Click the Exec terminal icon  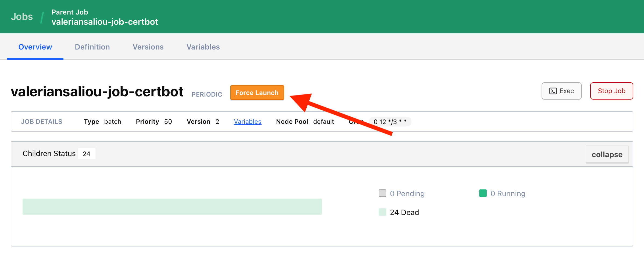click(x=553, y=91)
